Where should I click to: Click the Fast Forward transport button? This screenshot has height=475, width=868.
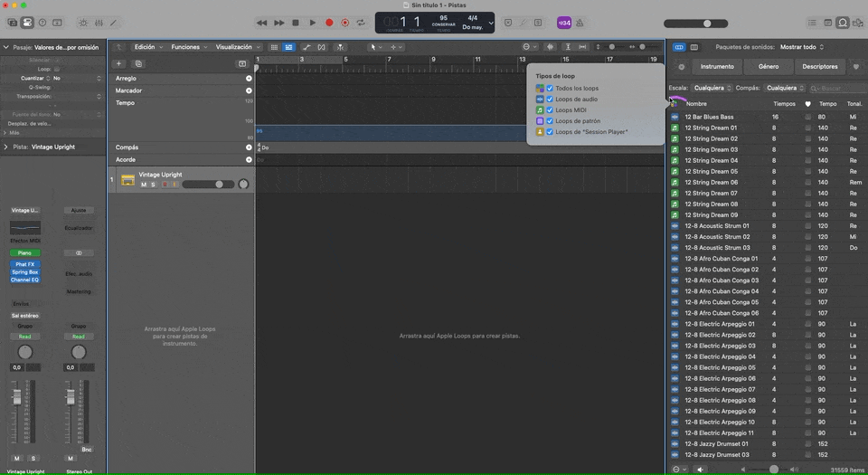point(279,23)
